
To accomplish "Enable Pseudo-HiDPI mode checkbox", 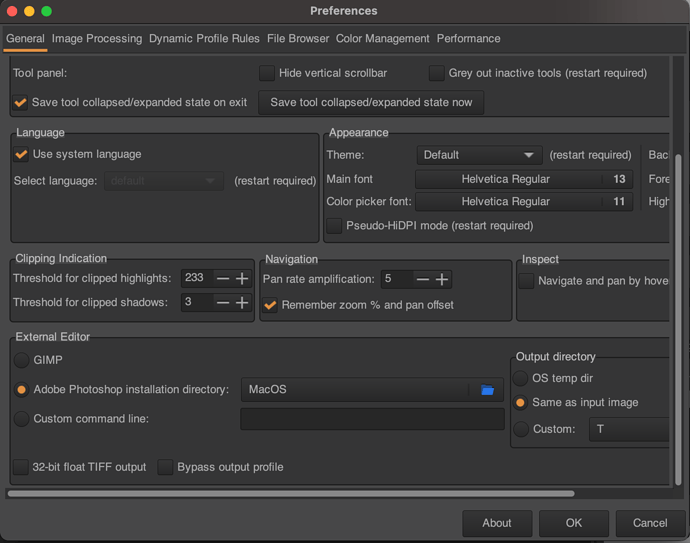I will (x=334, y=226).
